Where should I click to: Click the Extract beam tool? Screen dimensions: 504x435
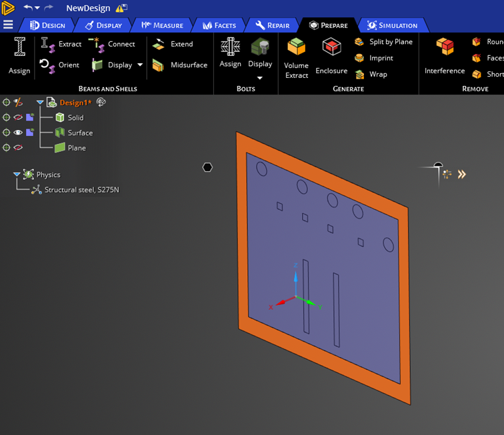(61, 44)
